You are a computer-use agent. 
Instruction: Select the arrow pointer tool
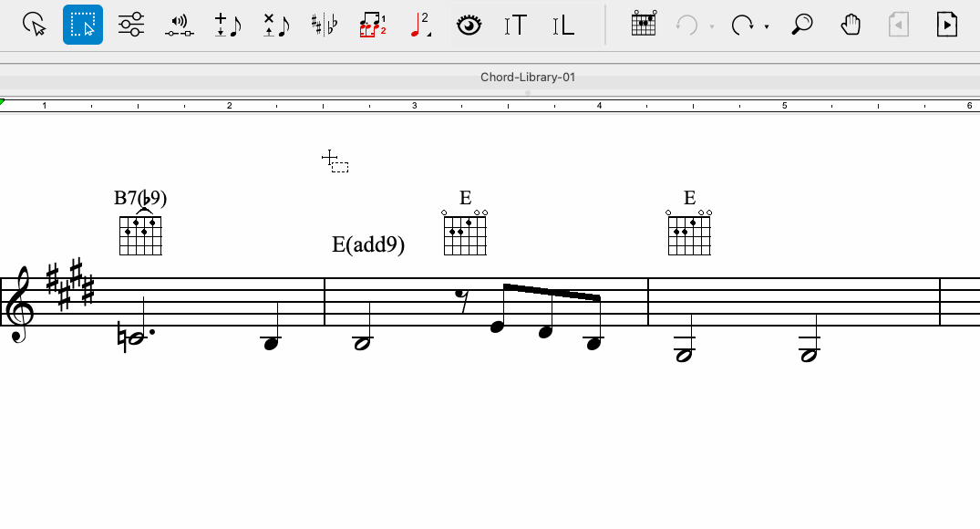point(35,25)
